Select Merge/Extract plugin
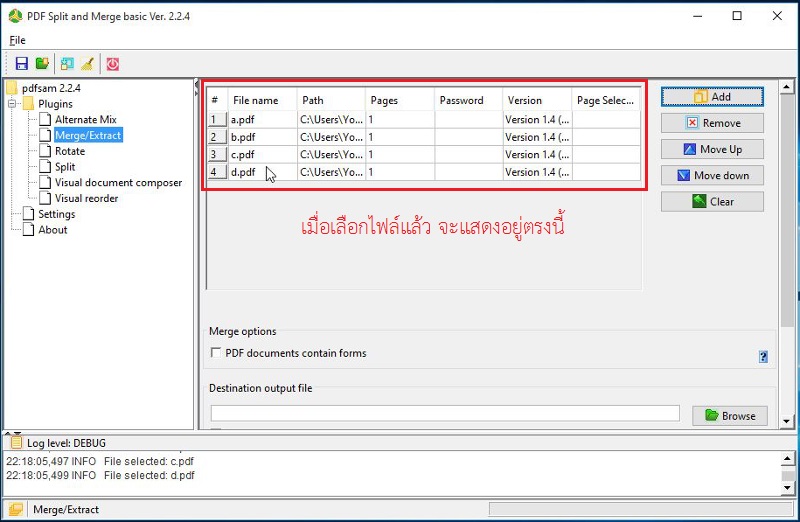Viewport: 800px width, 522px height. pyautogui.click(x=88, y=135)
